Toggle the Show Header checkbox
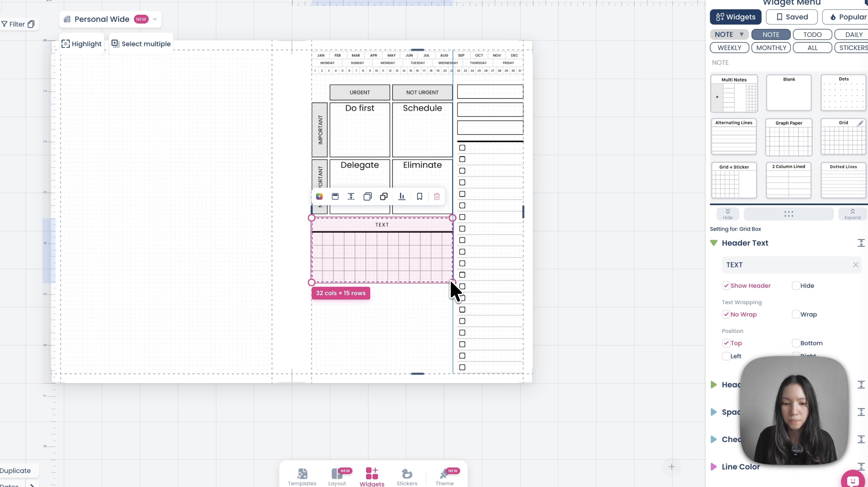Image resolution: width=868 pixels, height=487 pixels. click(x=726, y=286)
